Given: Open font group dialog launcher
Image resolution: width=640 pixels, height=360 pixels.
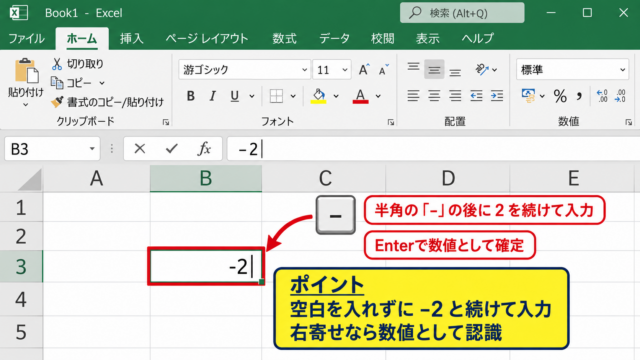Looking at the screenshot, I should click(x=391, y=122).
